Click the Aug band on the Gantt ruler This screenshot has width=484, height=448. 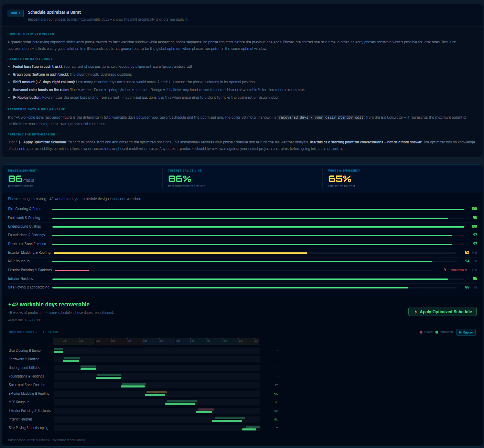tap(87, 341)
